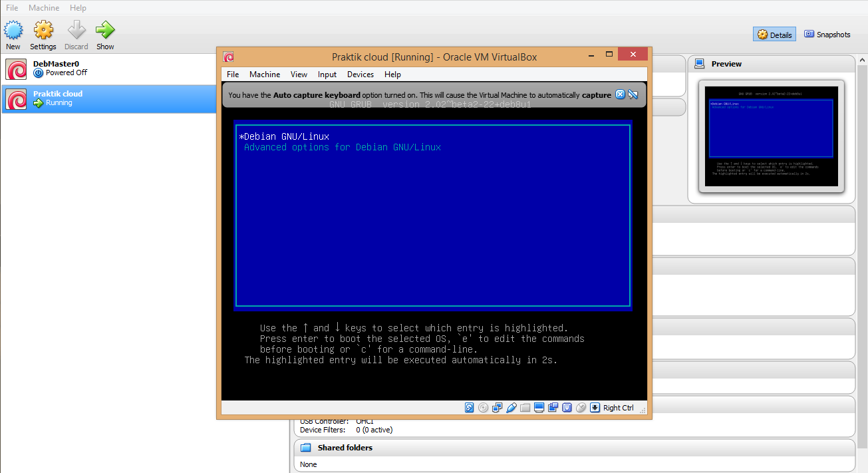The height and width of the screenshot is (473, 868).
Task: Click Powered Off status under DebMaster0
Action: coord(67,73)
